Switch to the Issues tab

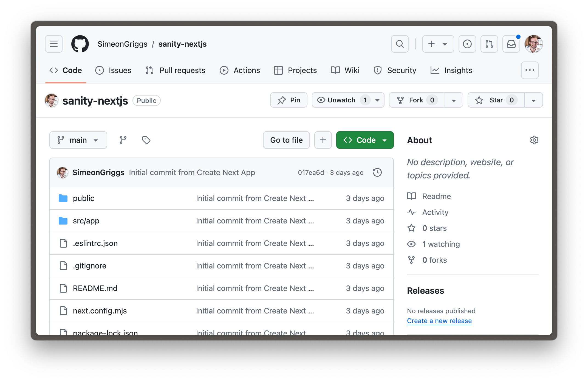click(113, 70)
